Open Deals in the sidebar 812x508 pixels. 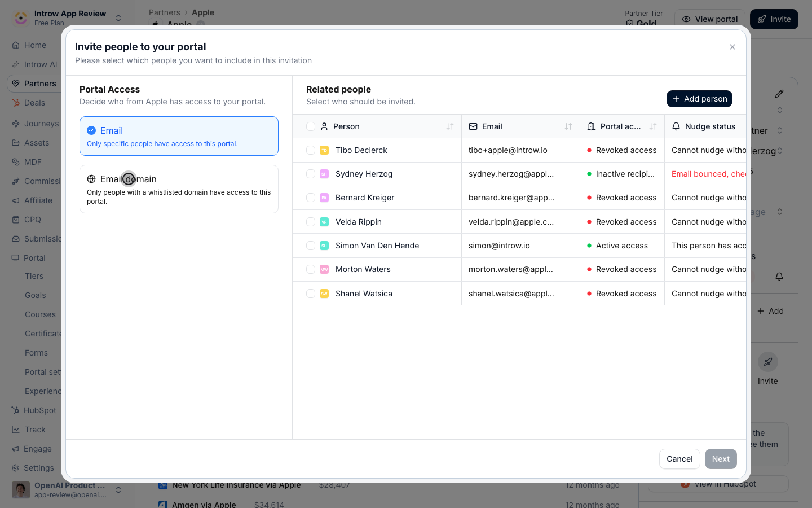(34, 103)
